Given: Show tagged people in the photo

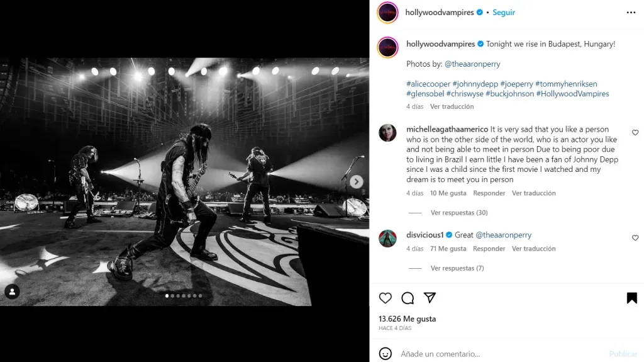Looking at the screenshot, I should pyautogui.click(x=12, y=291).
